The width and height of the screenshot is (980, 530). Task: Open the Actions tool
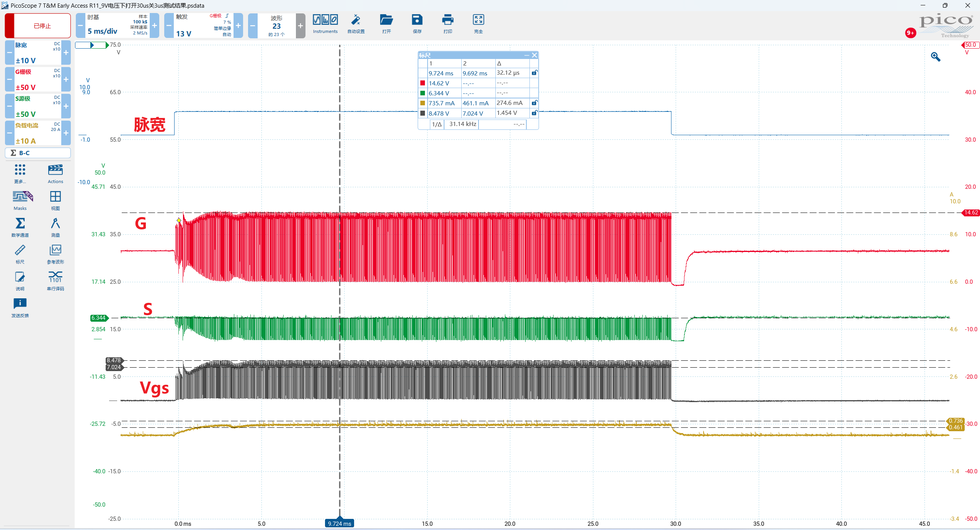[56, 170]
